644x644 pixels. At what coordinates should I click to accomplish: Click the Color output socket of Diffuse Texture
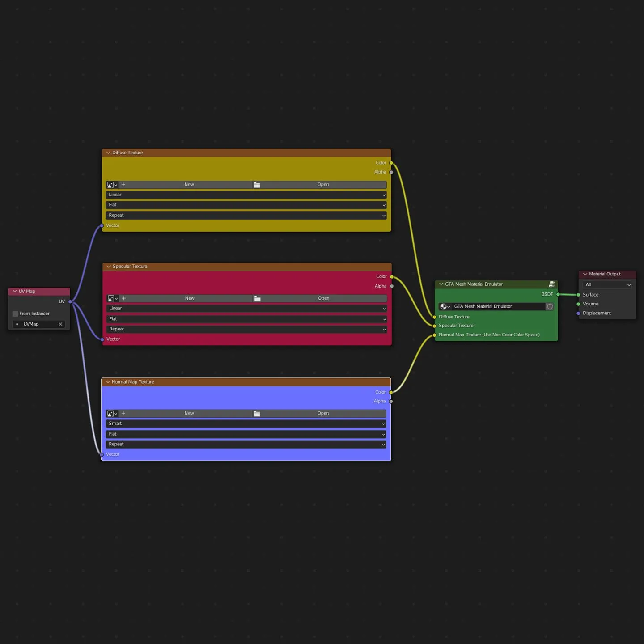click(x=391, y=163)
